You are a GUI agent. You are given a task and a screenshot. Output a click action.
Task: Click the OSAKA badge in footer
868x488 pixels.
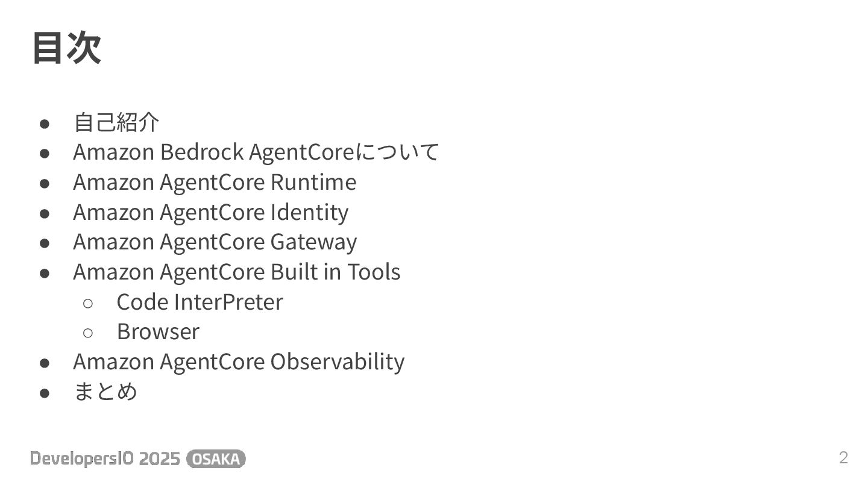(216, 459)
